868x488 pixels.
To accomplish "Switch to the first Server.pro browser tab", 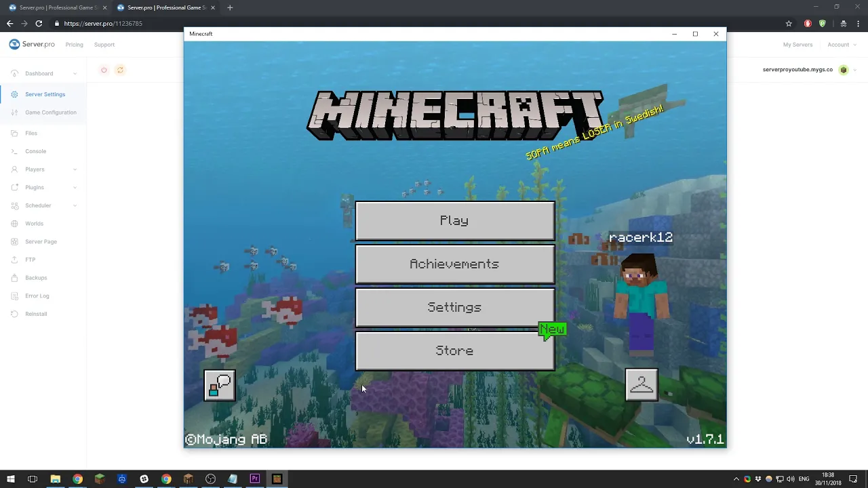I will (x=58, y=7).
